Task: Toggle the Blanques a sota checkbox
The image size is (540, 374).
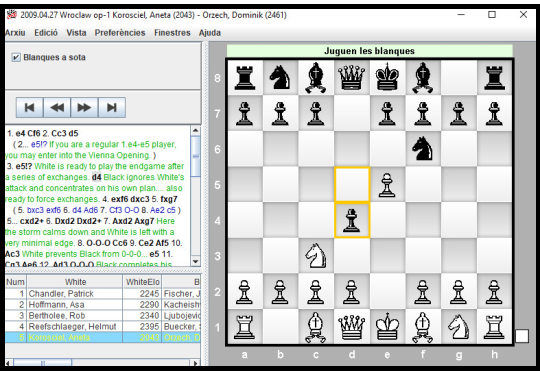Action: [x=16, y=57]
